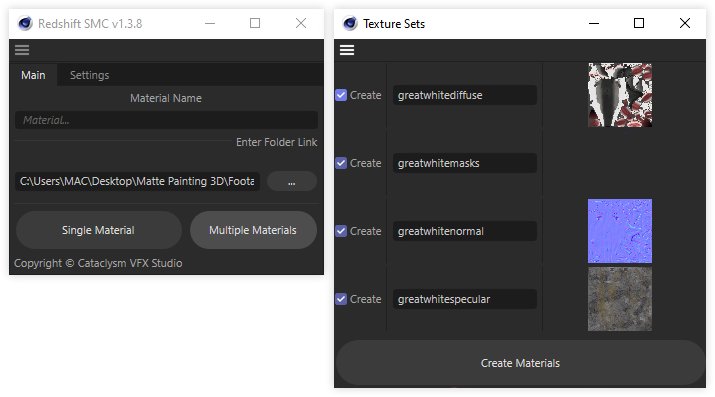Screen dimensions: 715x397
Task: Close the Redshift SMC window
Action: pos(301,23)
